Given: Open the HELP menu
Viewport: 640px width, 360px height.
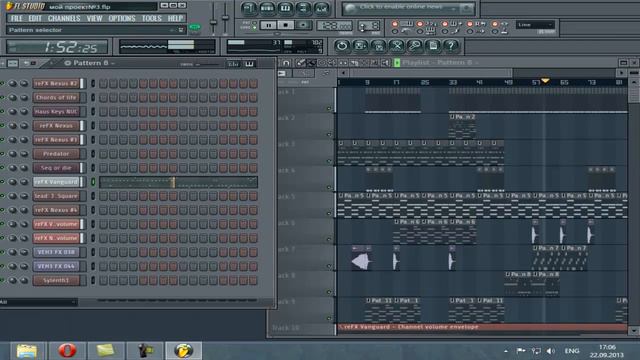Looking at the screenshot, I should 176,18.
